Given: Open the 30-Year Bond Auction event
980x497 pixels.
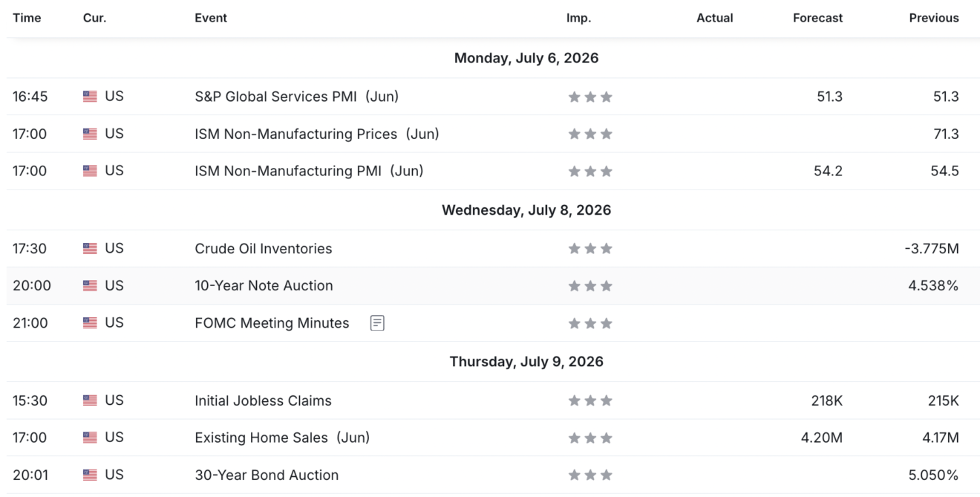Looking at the screenshot, I should pos(267,475).
